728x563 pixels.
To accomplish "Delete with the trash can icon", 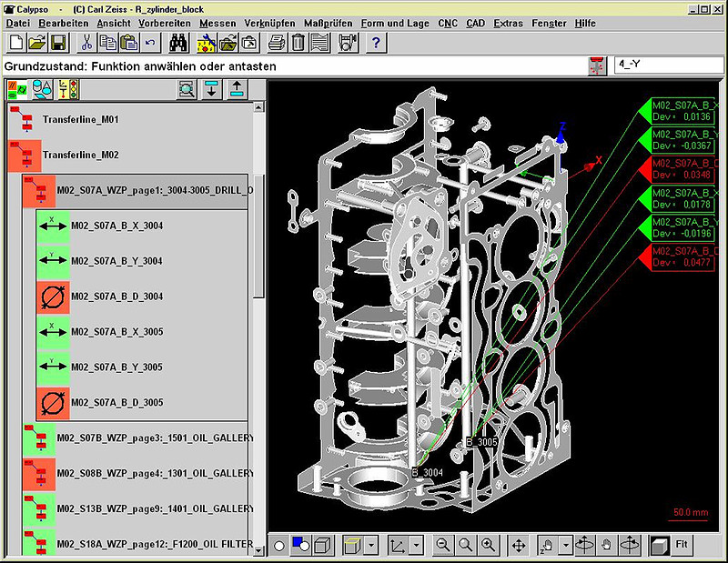I will [298, 43].
